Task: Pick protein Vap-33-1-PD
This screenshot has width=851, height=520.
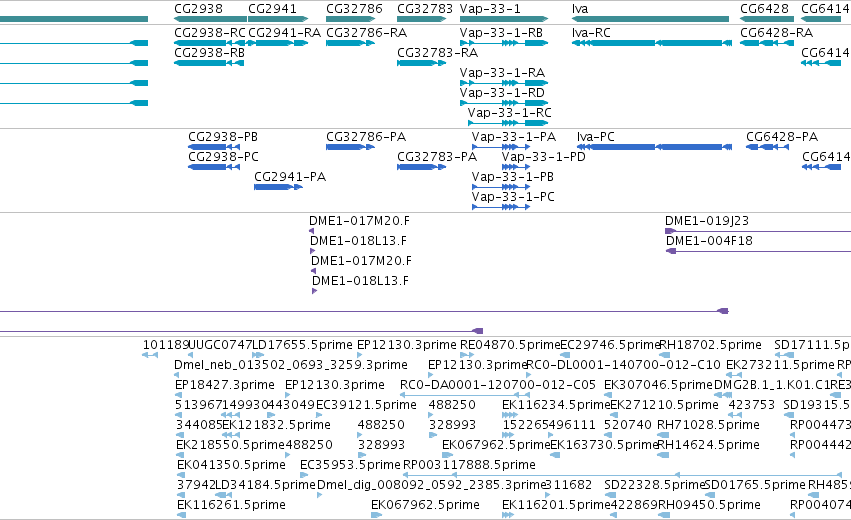Action: [x=543, y=157]
